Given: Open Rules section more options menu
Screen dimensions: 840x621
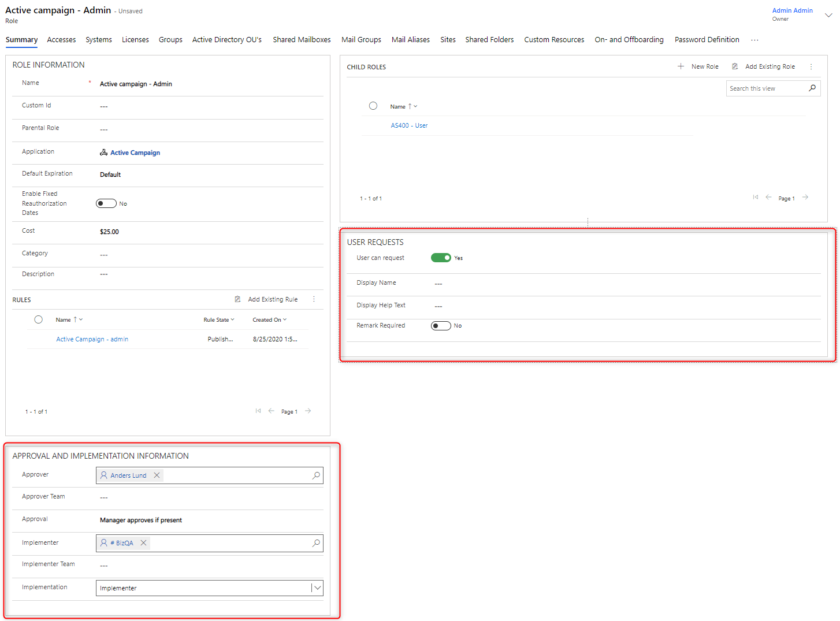Looking at the screenshot, I should pos(314,299).
